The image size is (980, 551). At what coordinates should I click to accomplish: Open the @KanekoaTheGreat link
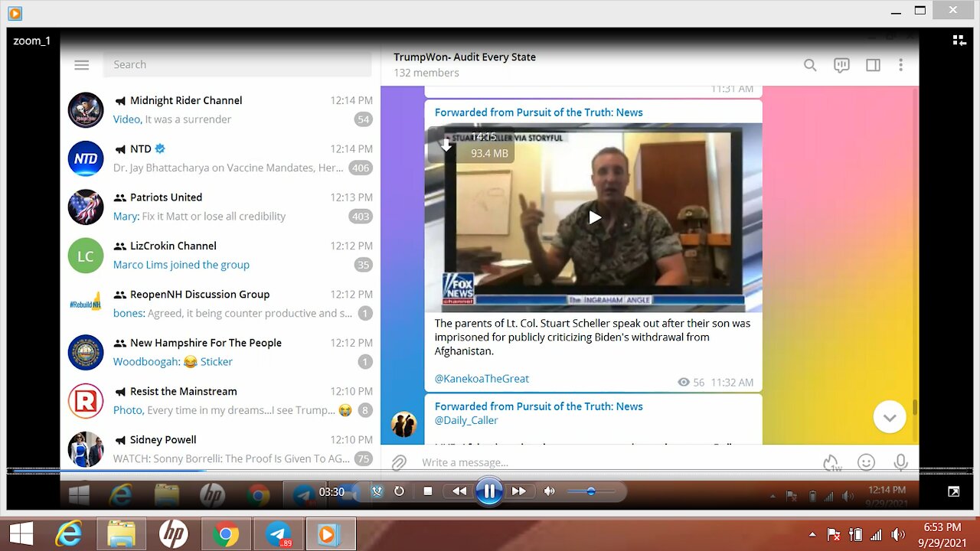point(482,379)
